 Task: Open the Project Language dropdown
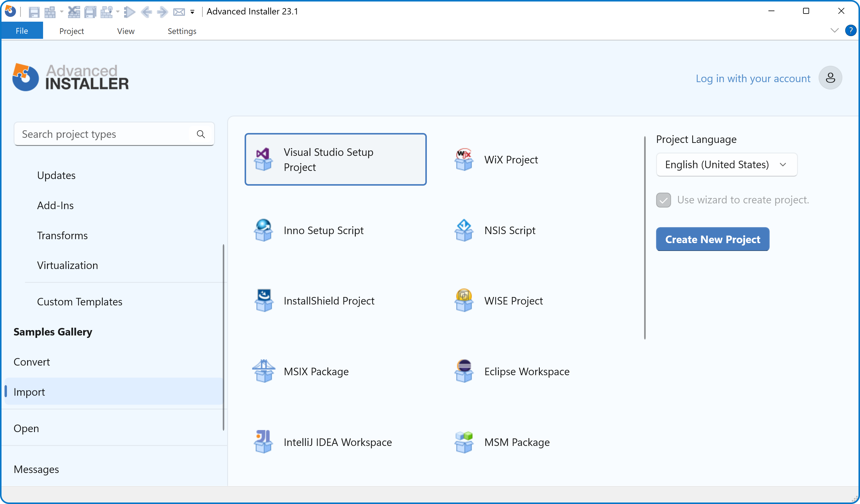click(x=726, y=165)
